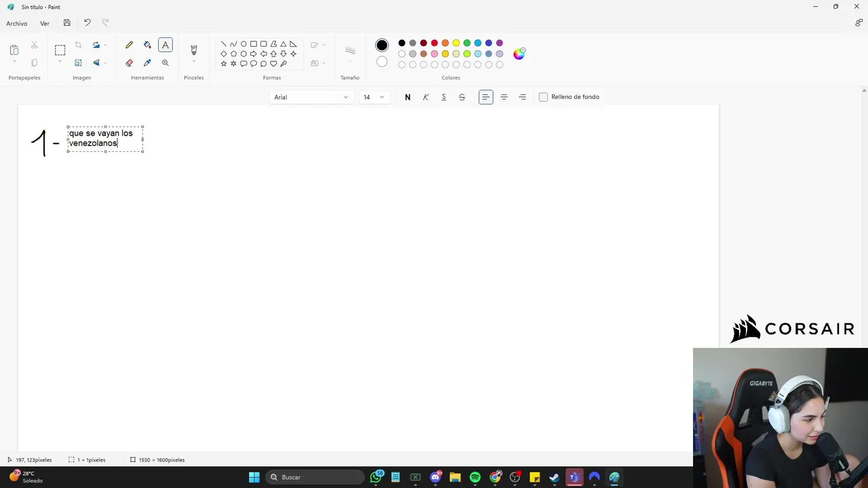Pick the straight Line shape

224,44
